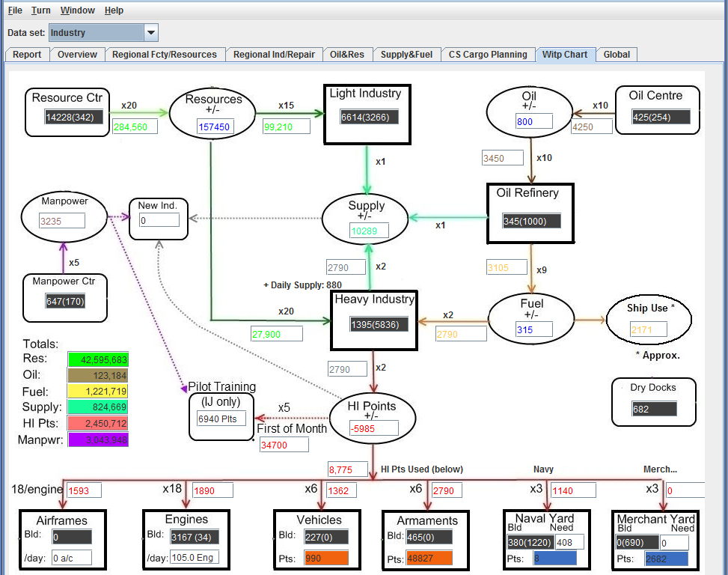Viewport: 728px width, 575px height.
Task: Click the Navy 1140 HI field
Action: coord(573,490)
